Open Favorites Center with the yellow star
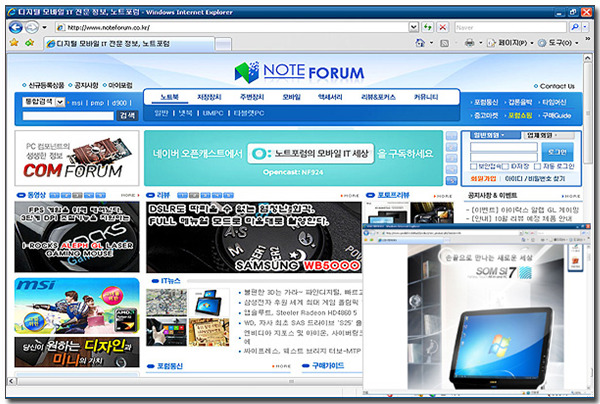Image resolution: width=600 pixels, height=404 pixels. (x=15, y=42)
